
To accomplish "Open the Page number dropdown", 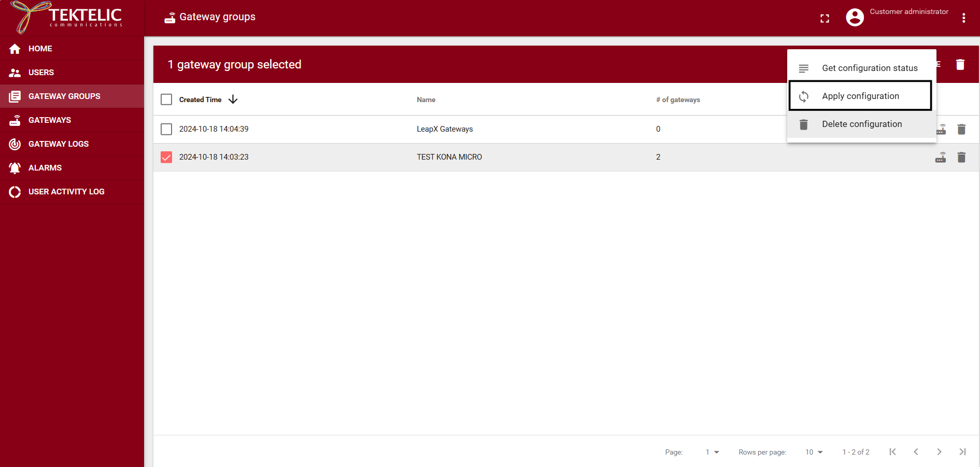I will click(712, 452).
